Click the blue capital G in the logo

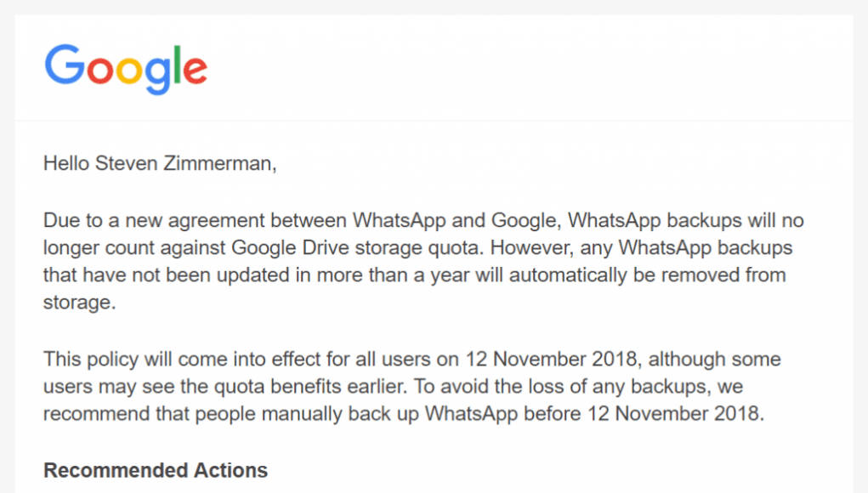click(x=65, y=65)
